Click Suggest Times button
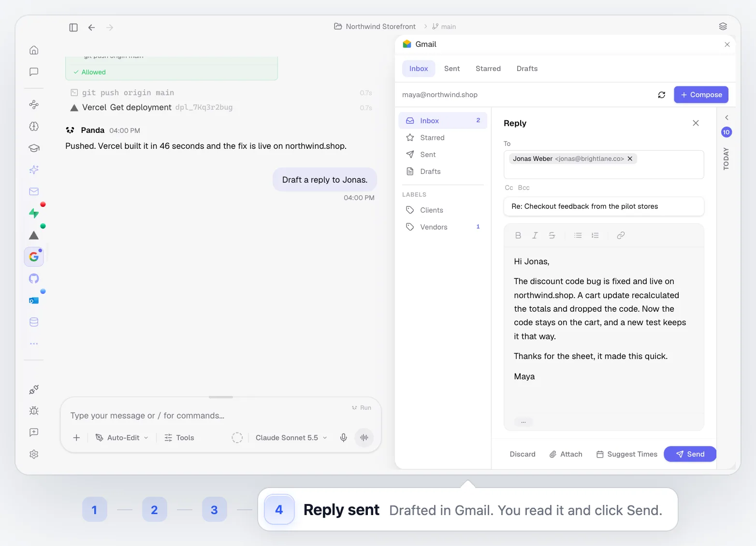The image size is (756, 546). pyautogui.click(x=627, y=454)
